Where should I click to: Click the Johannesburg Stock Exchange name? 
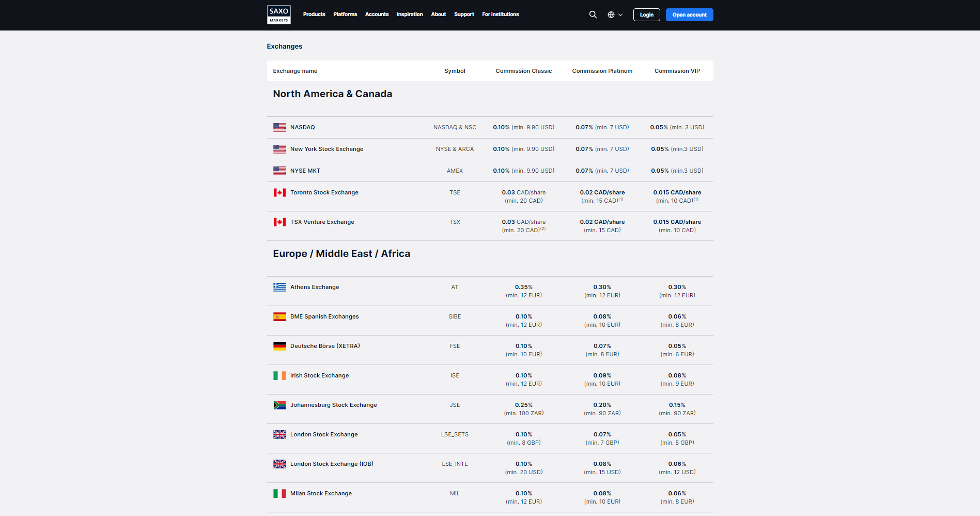click(x=334, y=405)
